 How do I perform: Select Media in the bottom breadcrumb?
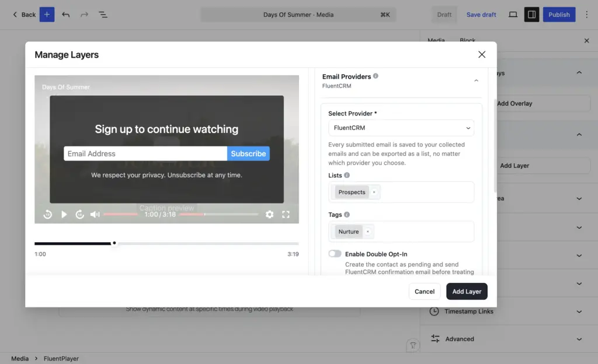(x=20, y=358)
